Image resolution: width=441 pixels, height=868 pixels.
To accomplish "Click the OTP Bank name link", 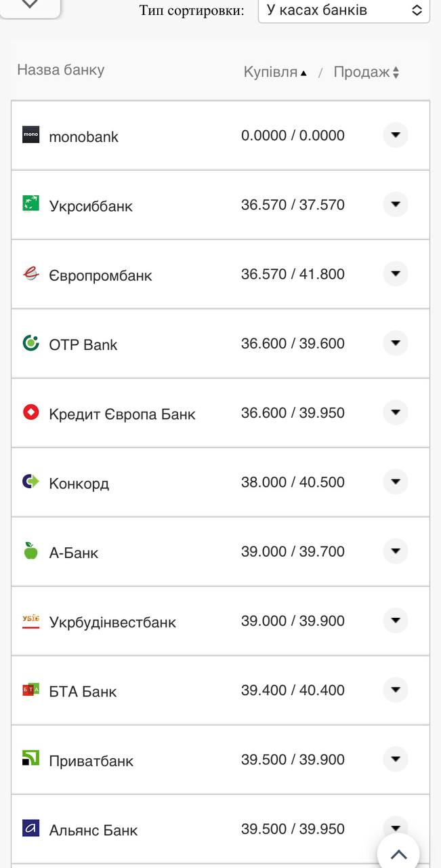I will [x=83, y=344].
